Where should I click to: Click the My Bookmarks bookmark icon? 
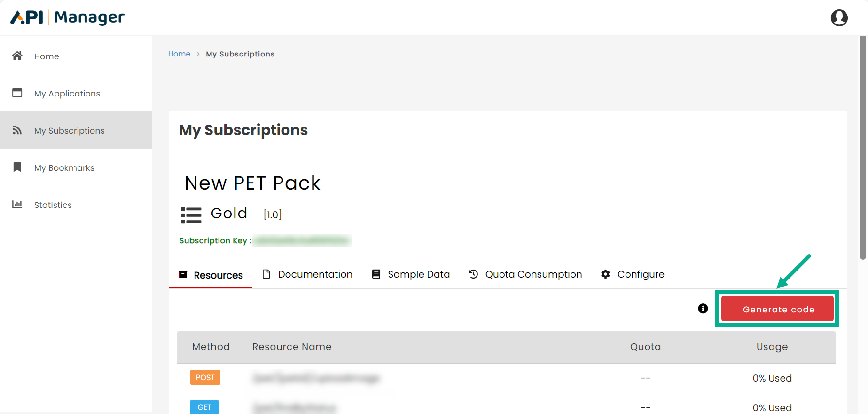tap(17, 167)
